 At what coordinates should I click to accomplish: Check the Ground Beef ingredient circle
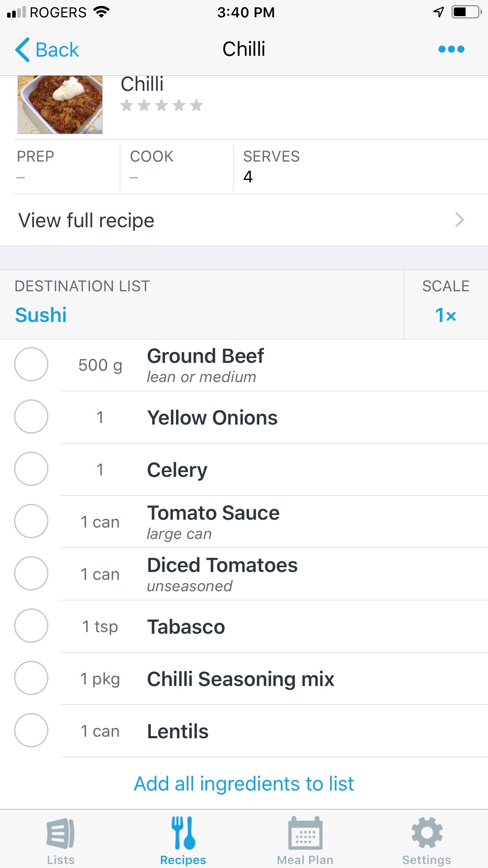coord(31,364)
